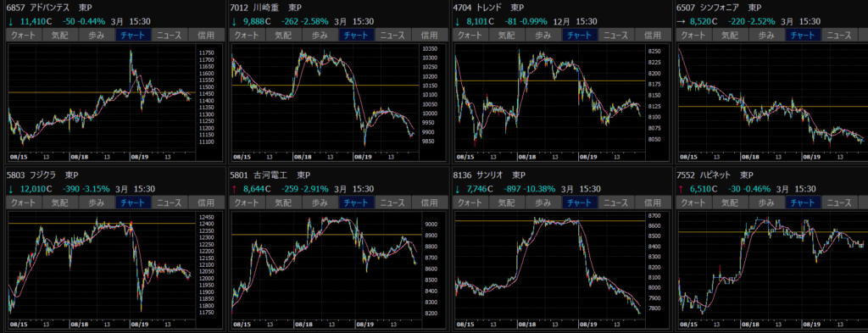Image resolution: width=868 pixels, height=333 pixels.
Task: Open 信用 tab in 4704 トレンド panel
Action: pos(654,35)
